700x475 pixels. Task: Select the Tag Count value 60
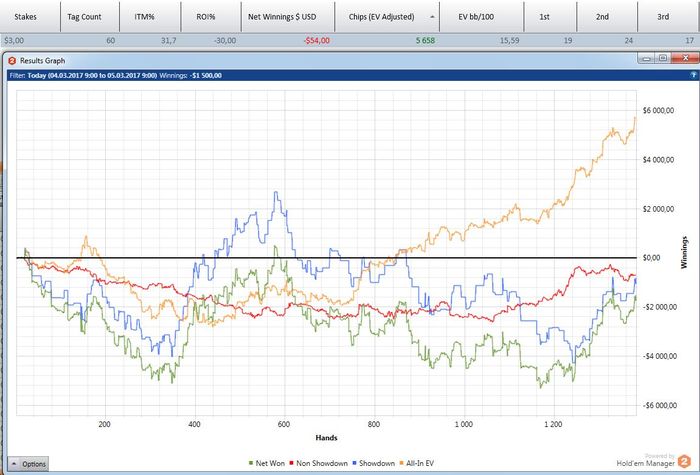(110, 41)
